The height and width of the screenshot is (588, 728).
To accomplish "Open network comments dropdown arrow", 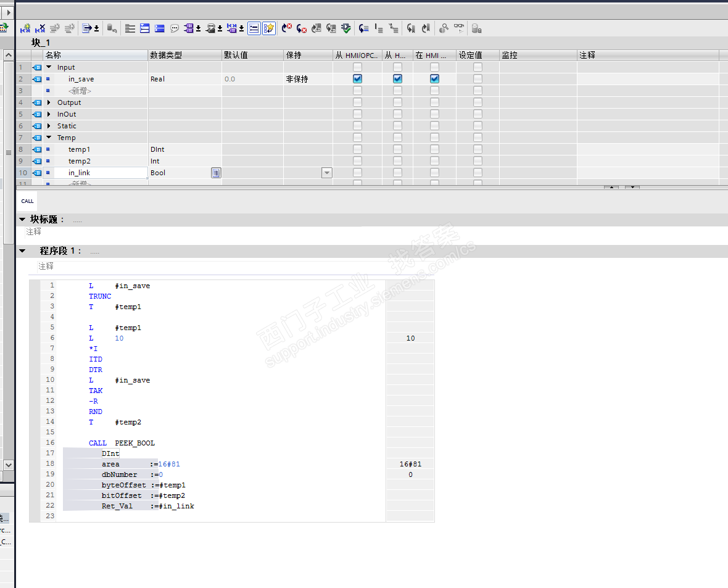I will tap(220, 29).
